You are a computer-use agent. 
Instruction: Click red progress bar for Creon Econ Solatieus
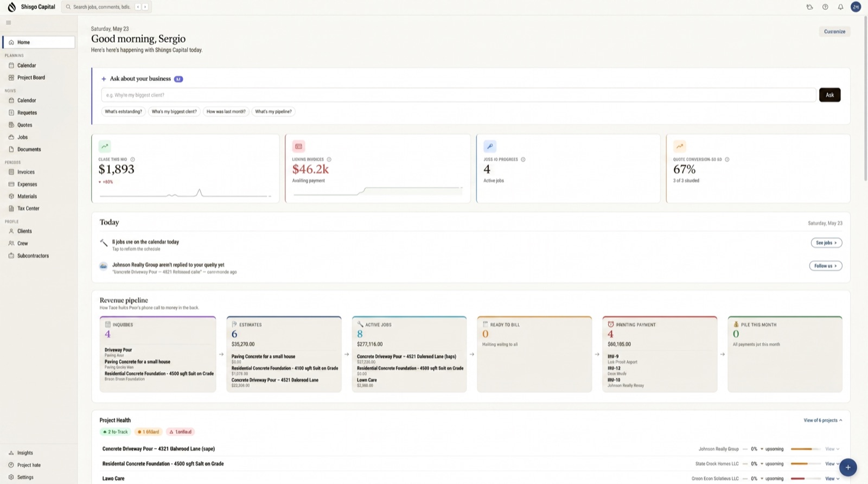tap(805, 479)
